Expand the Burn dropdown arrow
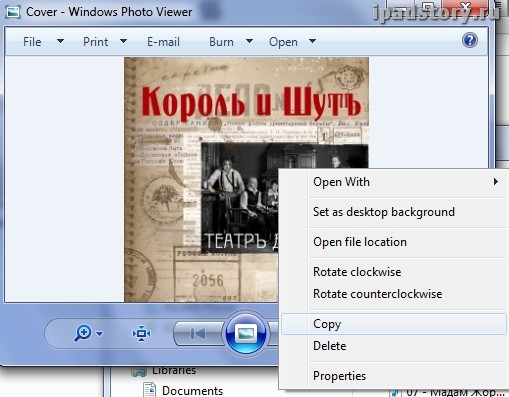Viewport: 509px width, 397px height. 249,41
